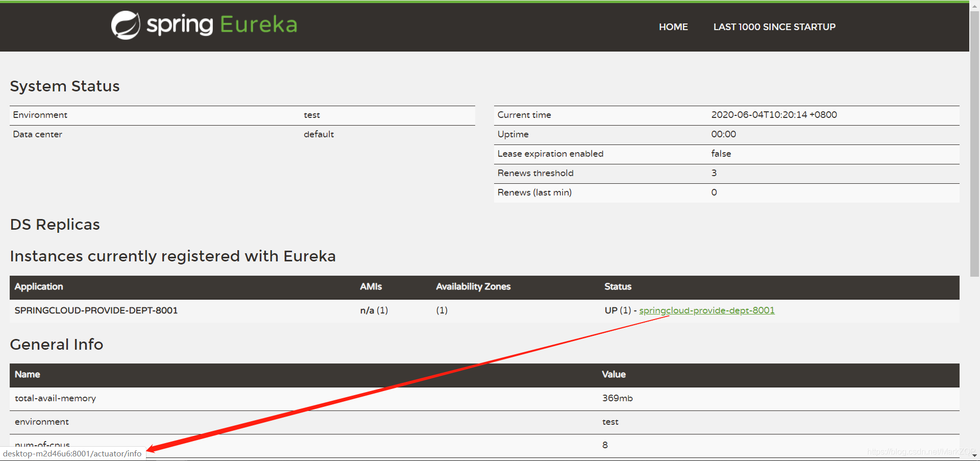Open LAST 1000 SINCE STARTUP page
The image size is (980, 461).
(774, 27)
